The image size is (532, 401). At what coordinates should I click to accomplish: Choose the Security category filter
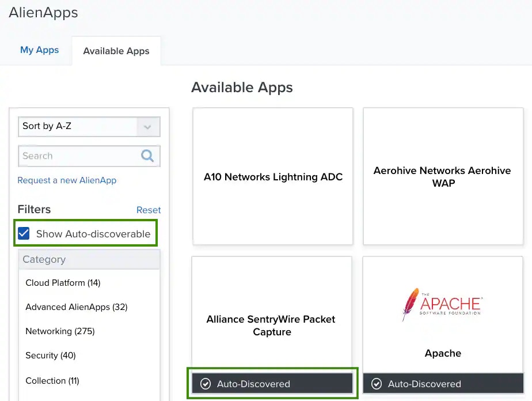coord(51,355)
